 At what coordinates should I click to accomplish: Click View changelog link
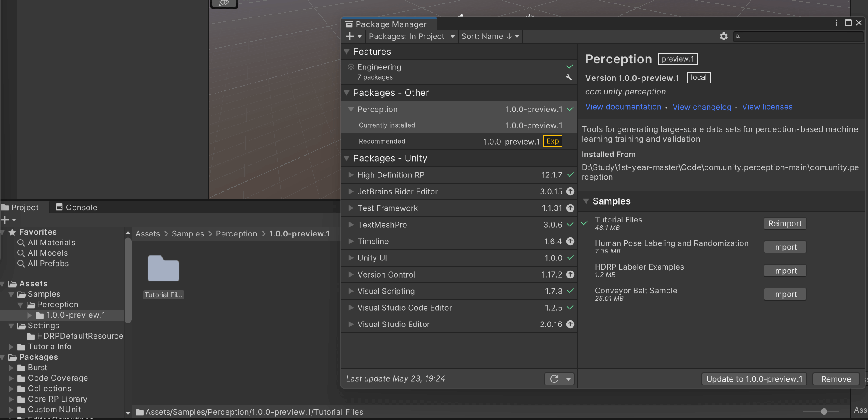click(702, 107)
